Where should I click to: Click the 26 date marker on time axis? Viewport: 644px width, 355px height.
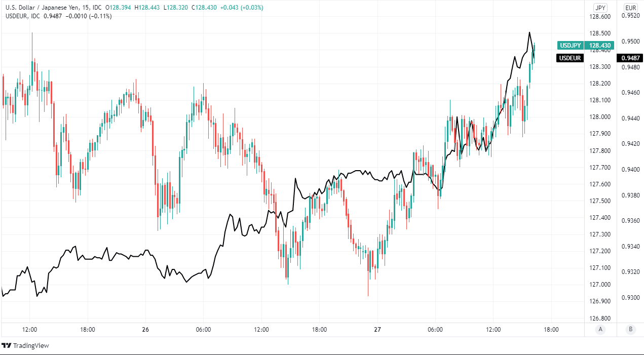pos(145,329)
